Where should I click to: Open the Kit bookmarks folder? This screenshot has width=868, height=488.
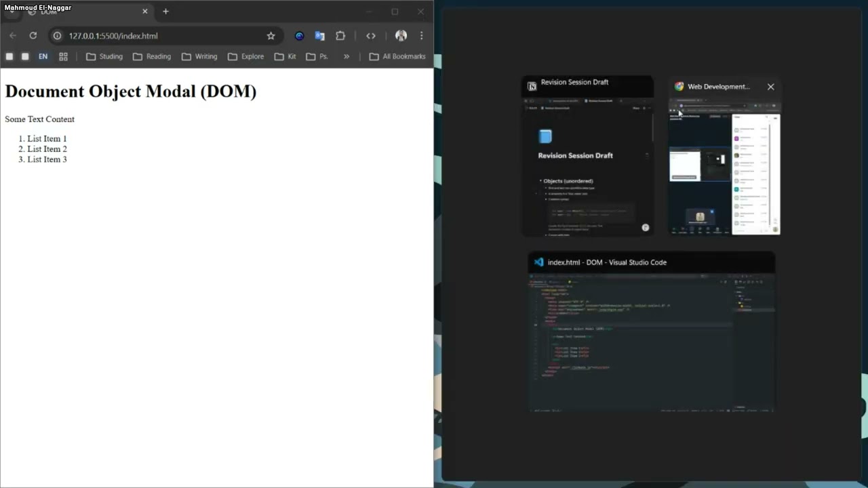coord(285,56)
